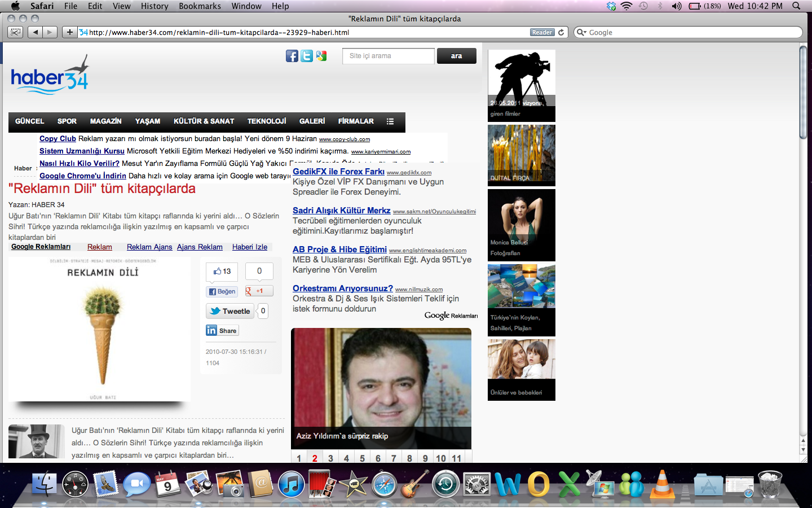The image size is (812, 508).
Task: Toggle the Safari Reader button
Action: pyautogui.click(x=542, y=32)
